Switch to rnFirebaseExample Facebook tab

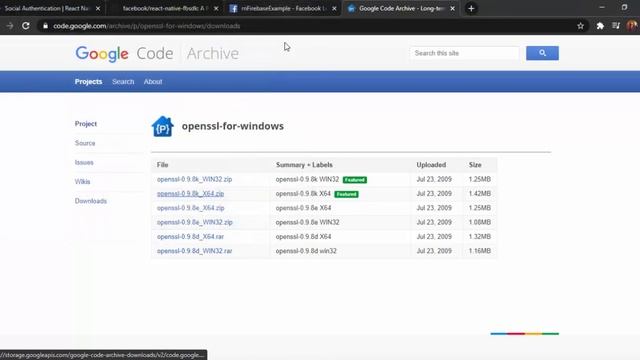coord(282,8)
